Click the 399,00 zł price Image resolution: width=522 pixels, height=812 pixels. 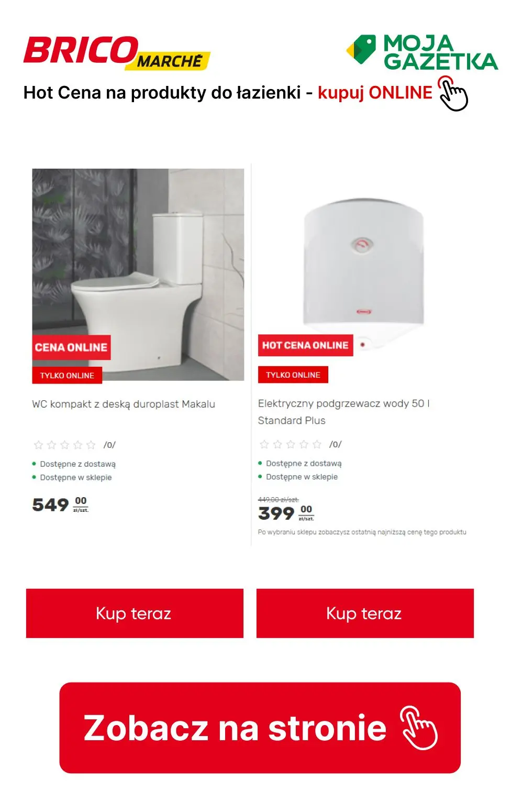(x=286, y=513)
